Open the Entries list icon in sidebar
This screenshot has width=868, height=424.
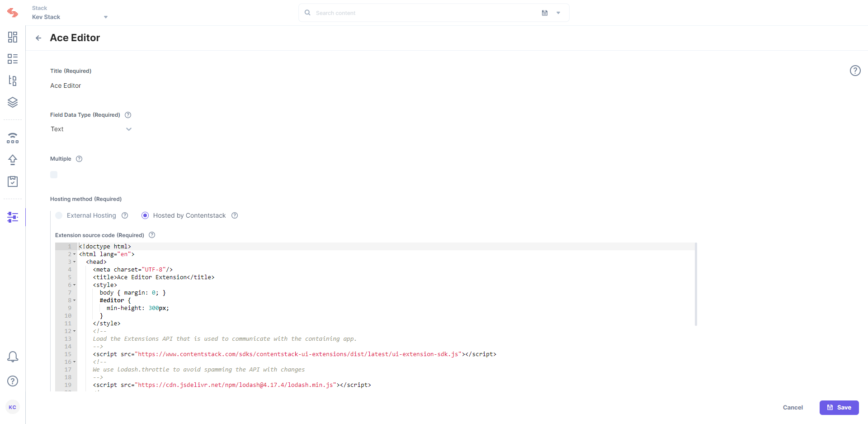[13, 59]
